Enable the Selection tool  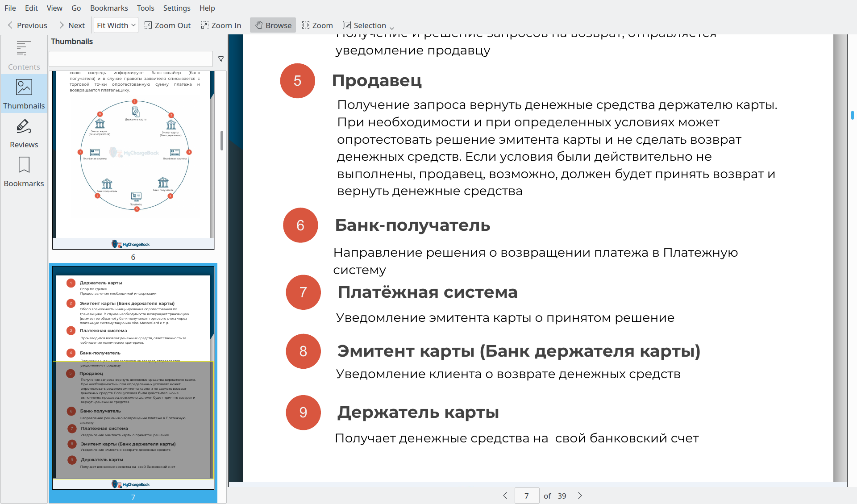[365, 25]
